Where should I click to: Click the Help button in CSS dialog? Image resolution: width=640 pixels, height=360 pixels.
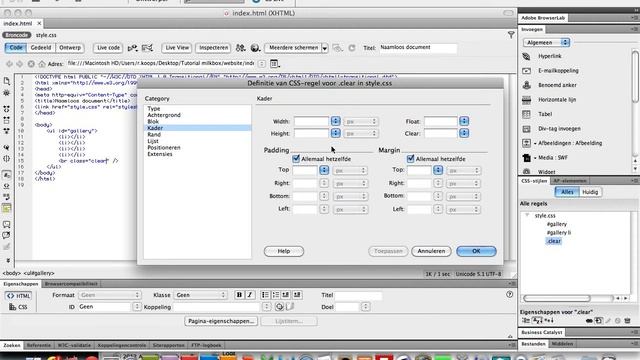[x=284, y=251]
